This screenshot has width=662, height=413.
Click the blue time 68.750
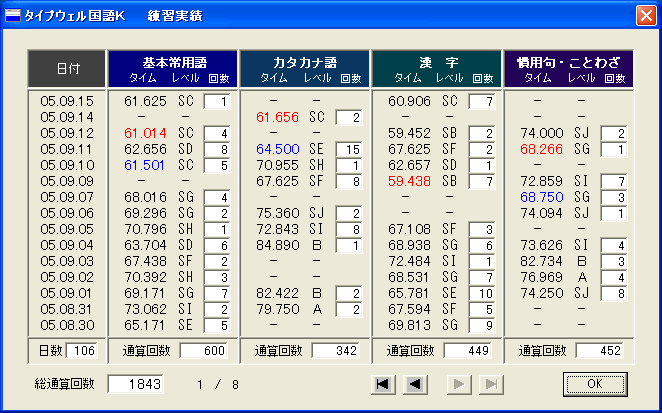542,198
